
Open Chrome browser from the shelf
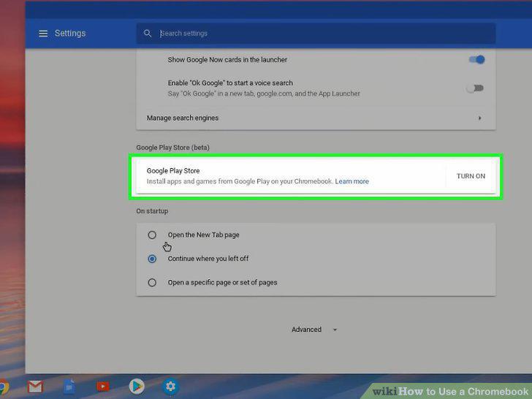pyautogui.click(x=4, y=387)
